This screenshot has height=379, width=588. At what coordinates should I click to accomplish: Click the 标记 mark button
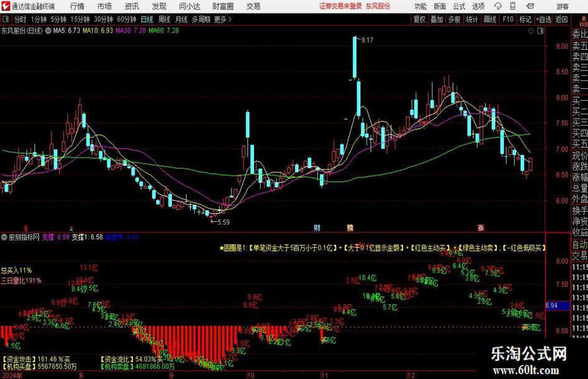click(525, 19)
